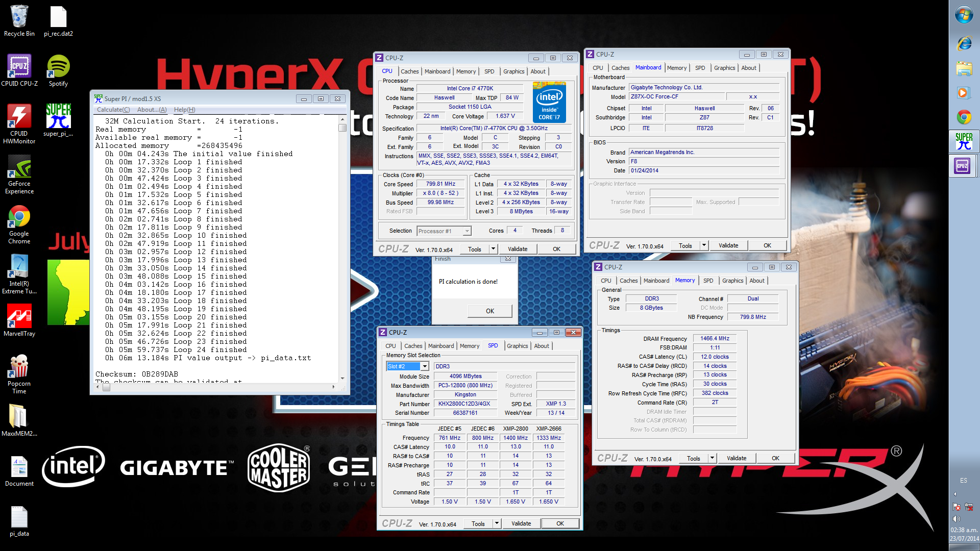Open pi_data text file icon
This screenshot has width=980, height=551.
(19, 520)
